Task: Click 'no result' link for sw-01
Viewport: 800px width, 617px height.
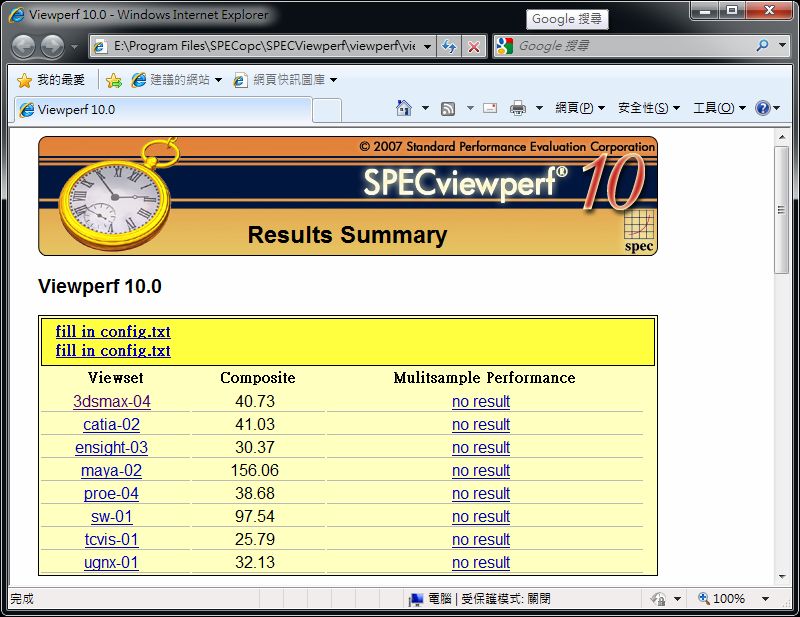Action: pyautogui.click(x=481, y=516)
